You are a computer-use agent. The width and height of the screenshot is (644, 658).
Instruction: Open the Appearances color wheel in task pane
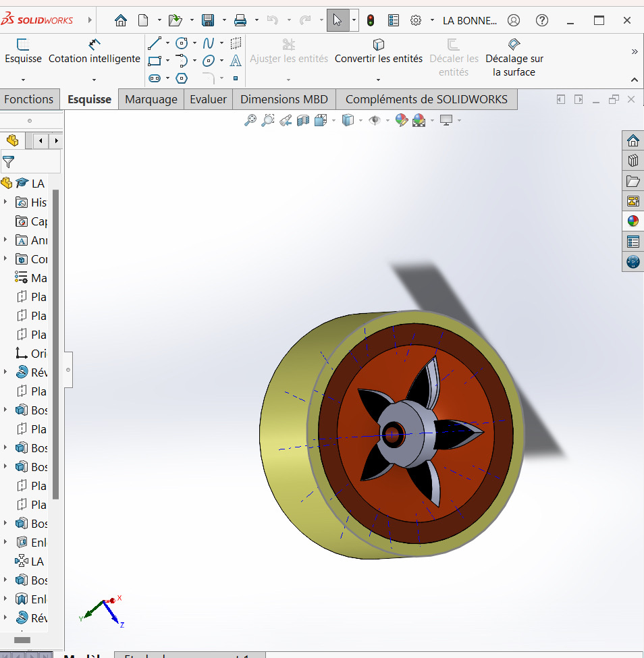pos(633,221)
